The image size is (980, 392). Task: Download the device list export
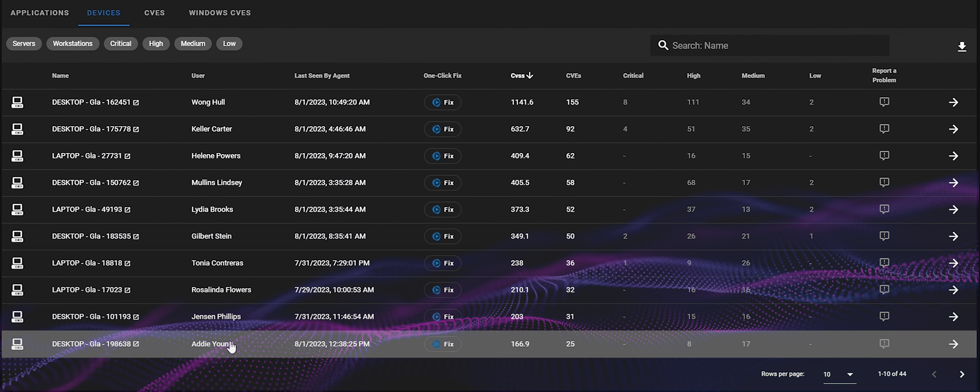(x=962, y=47)
